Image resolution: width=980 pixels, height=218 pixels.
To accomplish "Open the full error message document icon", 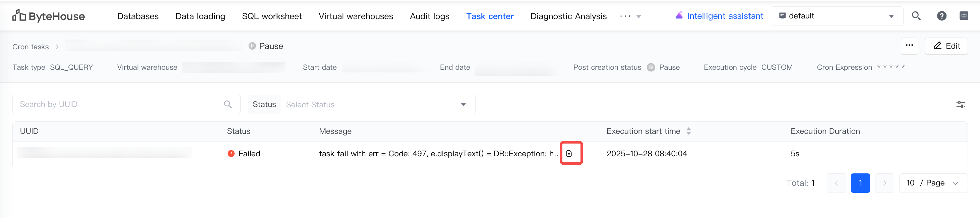I will click(x=569, y=154).
